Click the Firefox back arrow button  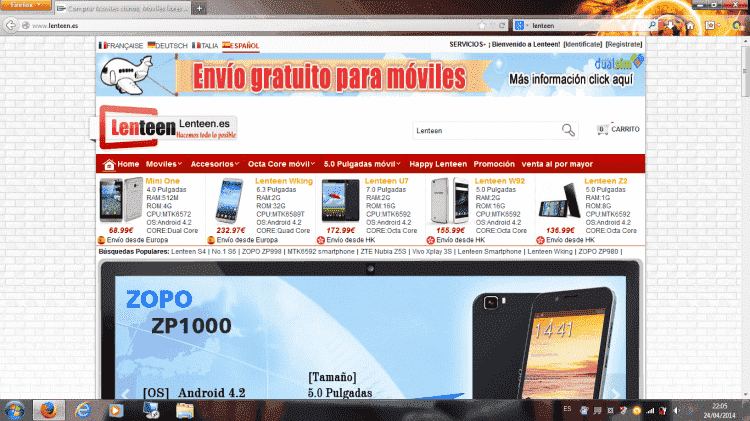click(11, 25)
